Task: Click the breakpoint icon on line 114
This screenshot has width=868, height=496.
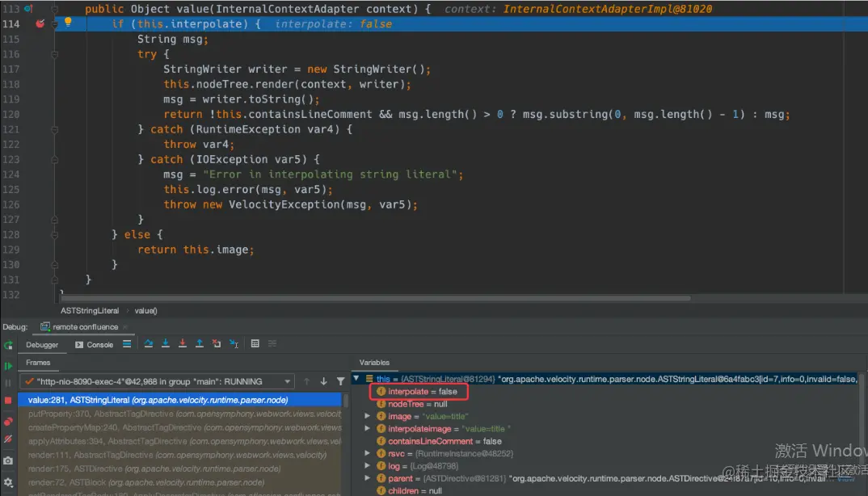Action: coord(40,23)
